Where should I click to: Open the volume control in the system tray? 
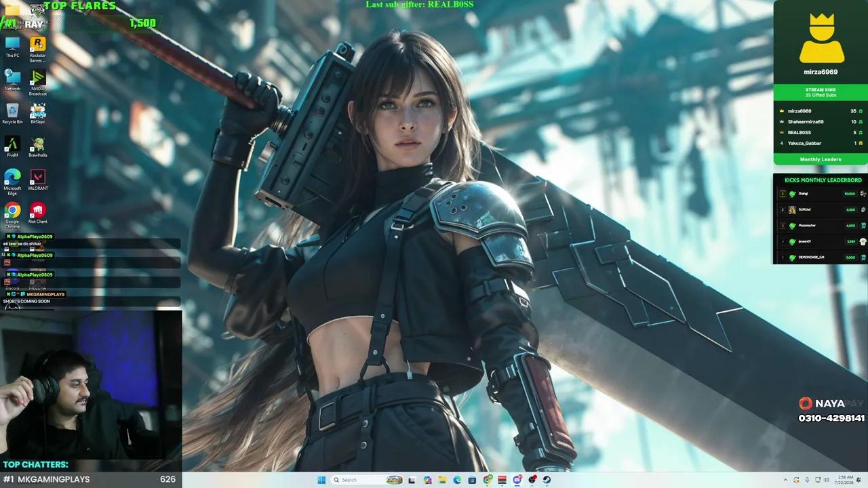tap(826, 480)
